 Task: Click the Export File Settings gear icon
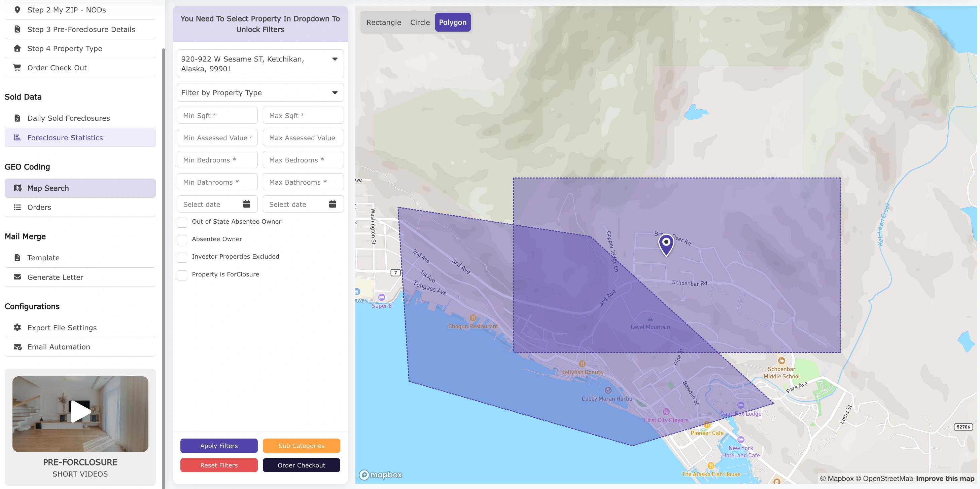pos(17,327)
